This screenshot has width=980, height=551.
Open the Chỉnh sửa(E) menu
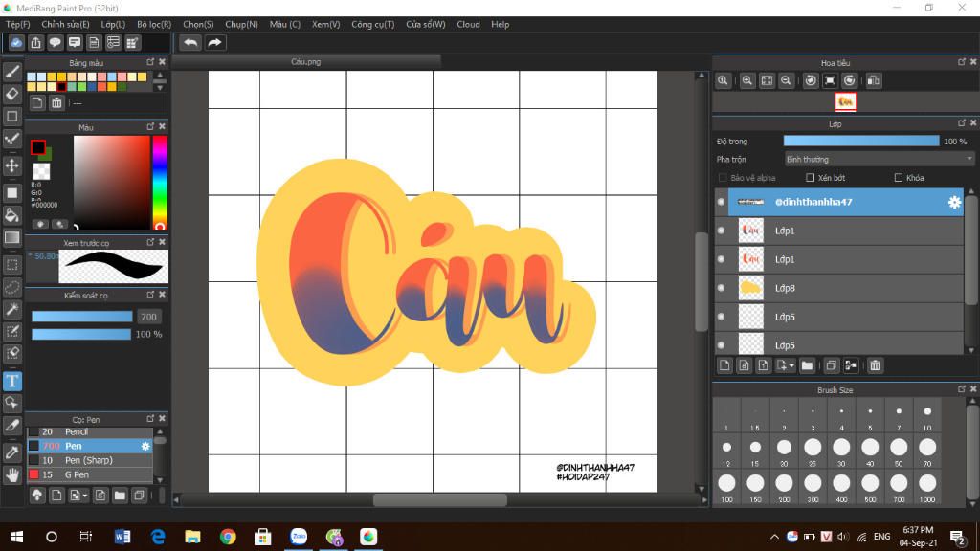tap(66, 24)
